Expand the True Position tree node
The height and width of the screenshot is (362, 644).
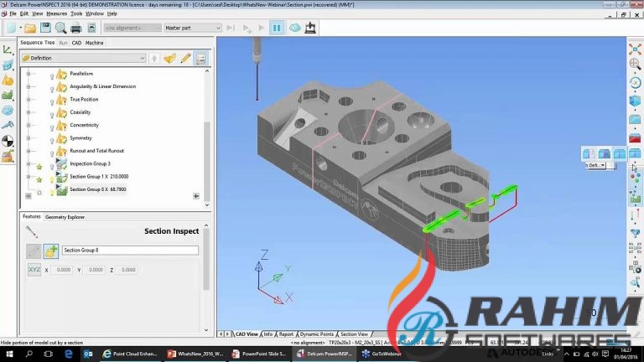tap(29, 100)
